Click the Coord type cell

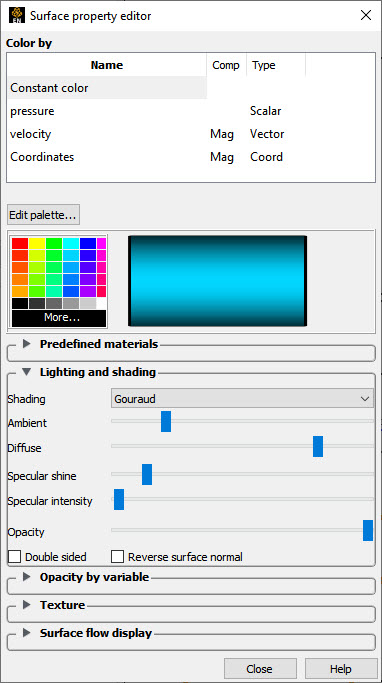point(266,157)
